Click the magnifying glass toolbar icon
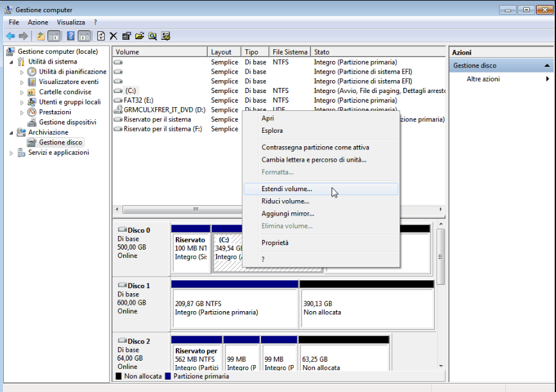556x392 pixels. pyautogui.click(x=153, y=36)
